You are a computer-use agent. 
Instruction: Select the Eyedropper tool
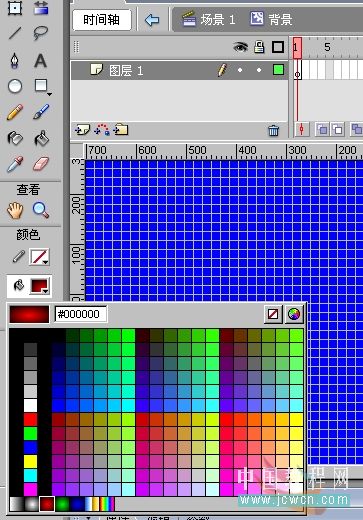click(x=15, y=164)
